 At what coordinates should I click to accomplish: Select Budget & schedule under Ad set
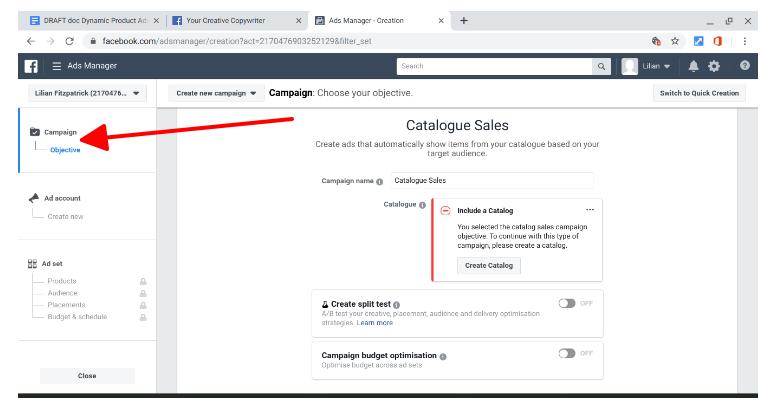click(77, 316)
